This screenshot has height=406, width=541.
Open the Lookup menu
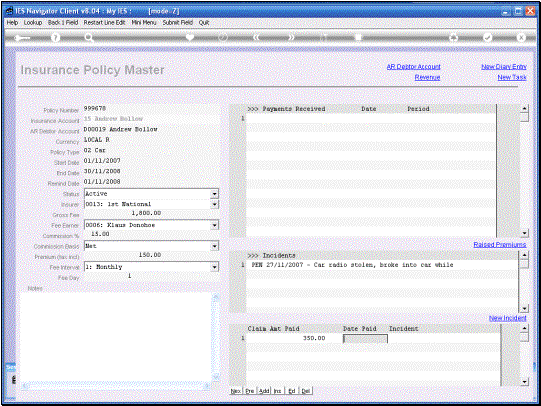33,22
